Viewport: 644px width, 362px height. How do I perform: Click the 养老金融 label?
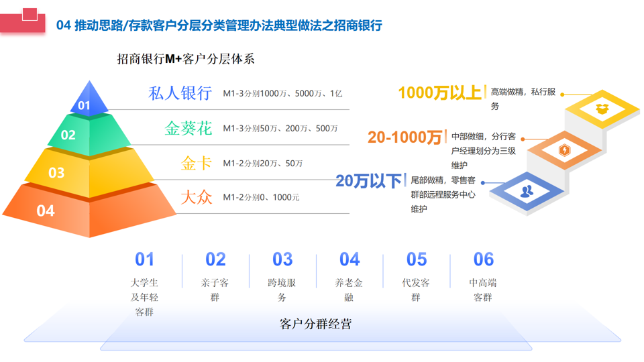click(x=349, y=290)
